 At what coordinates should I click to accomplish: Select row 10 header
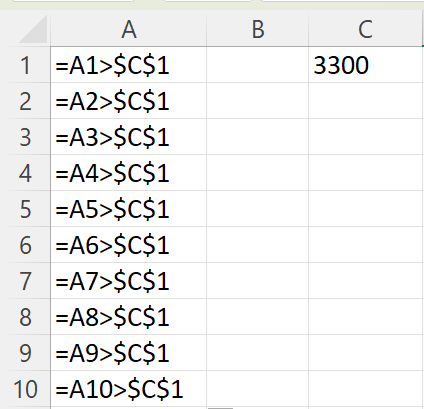(25, 389)
